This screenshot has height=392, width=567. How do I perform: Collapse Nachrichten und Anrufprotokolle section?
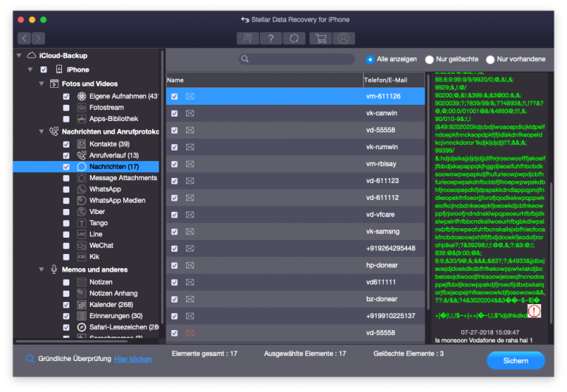pos(41,131)
